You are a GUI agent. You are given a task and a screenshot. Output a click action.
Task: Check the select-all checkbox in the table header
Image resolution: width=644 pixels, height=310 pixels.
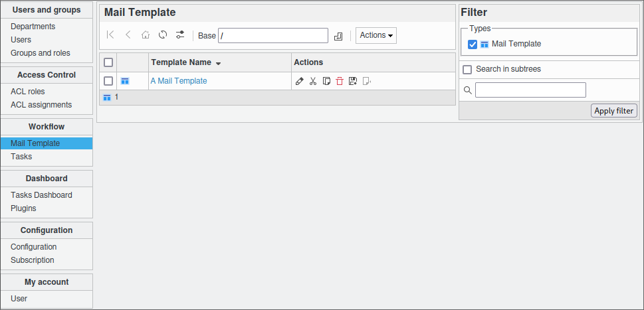point(108,62)
